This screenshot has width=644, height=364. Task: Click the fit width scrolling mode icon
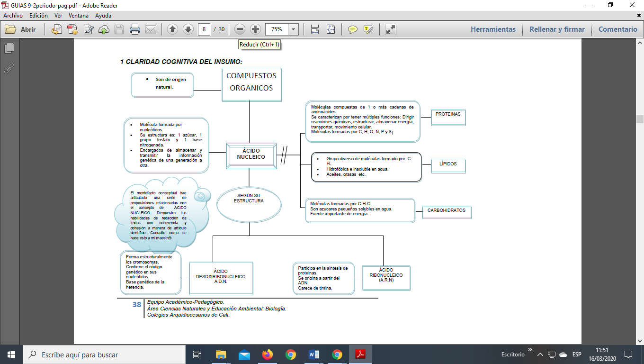pyautogui.click(x=315, y=29)
